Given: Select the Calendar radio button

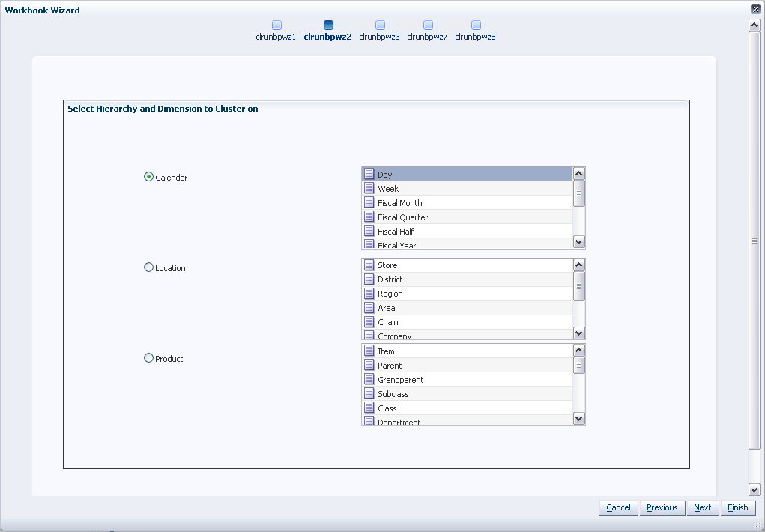Looking at the screenshot, I should tap(148, 177).
